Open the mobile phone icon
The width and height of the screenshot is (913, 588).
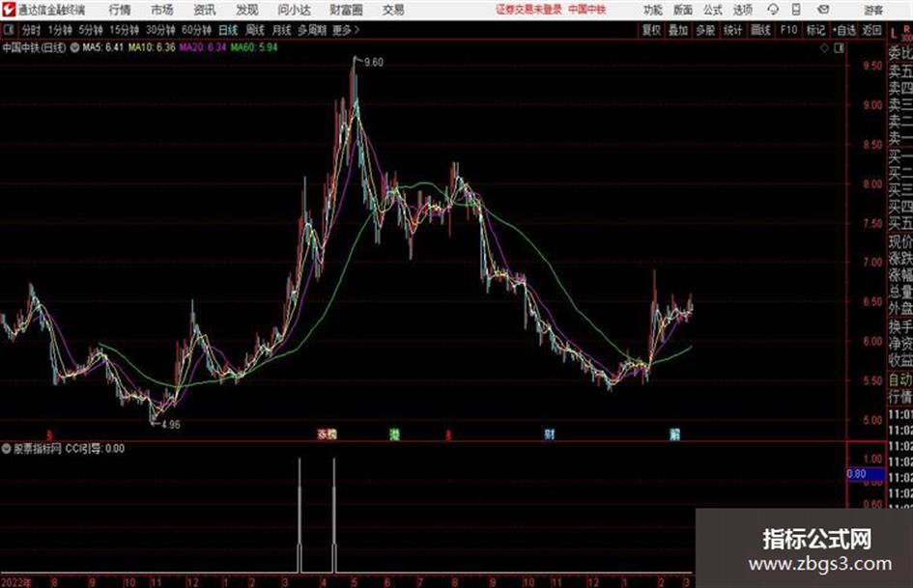tap(796, 10)
